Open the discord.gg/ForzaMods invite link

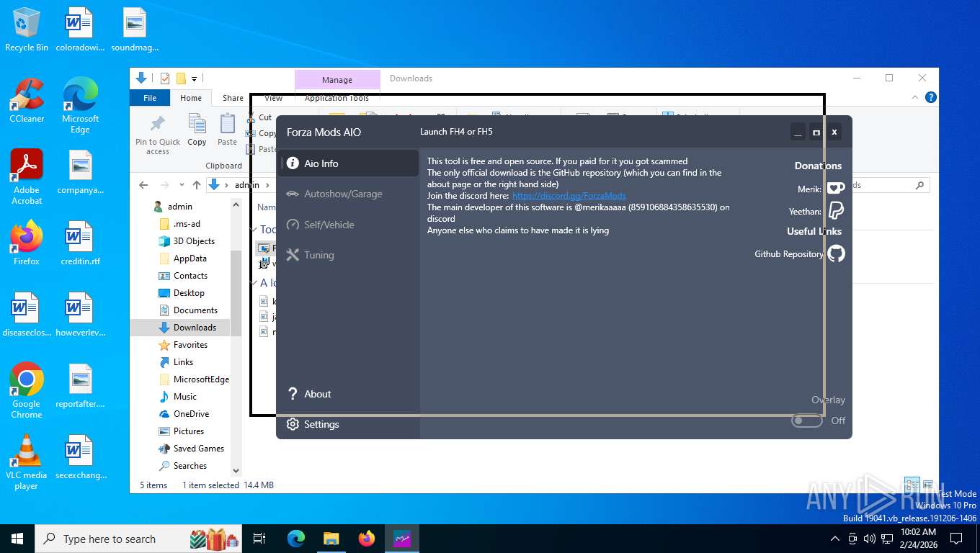(x=569, y=196)
